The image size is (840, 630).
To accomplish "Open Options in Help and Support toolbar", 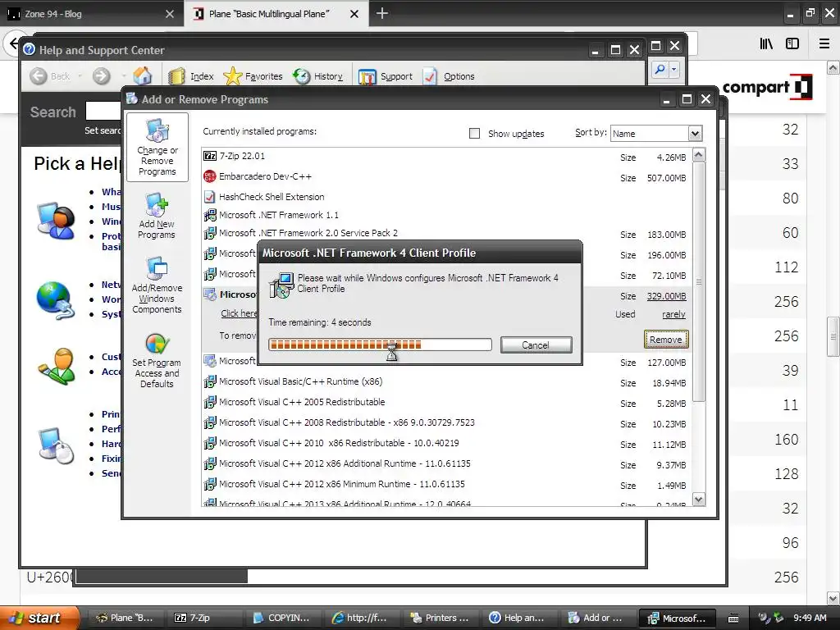I will click(x=449, y=76).
